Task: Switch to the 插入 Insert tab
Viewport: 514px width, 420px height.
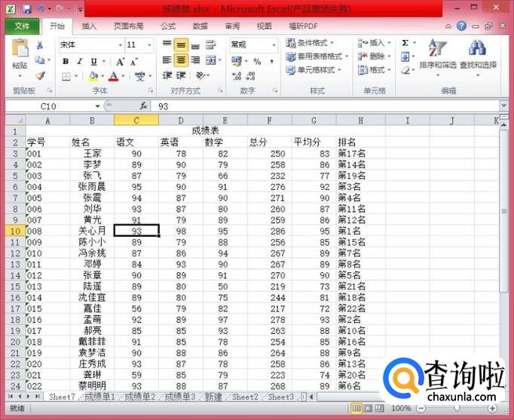Action: pyautogui.click(x=89, y=26)
